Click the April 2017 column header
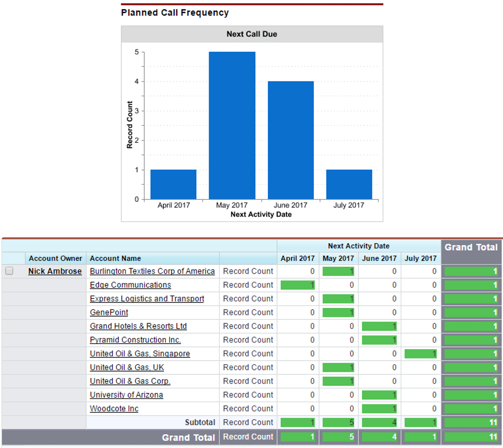Image resolution: width=503 pixels, height=448 pixels. (297, 259)
